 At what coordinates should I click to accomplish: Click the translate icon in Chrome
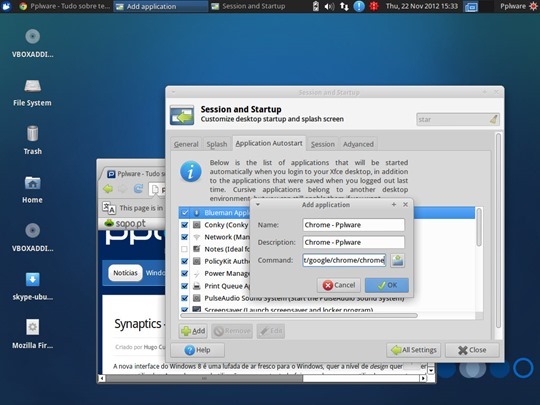click(109, 208)
